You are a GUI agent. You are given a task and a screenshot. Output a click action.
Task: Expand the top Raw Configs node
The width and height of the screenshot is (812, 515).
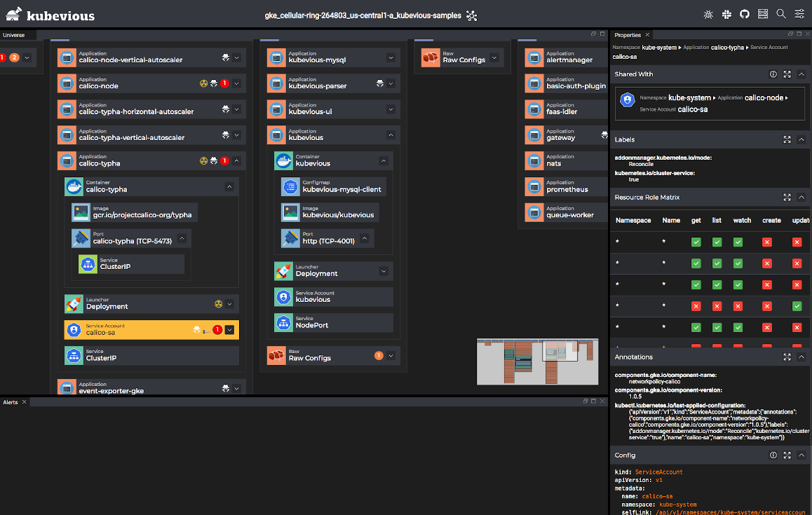click(x=494, y=57)
